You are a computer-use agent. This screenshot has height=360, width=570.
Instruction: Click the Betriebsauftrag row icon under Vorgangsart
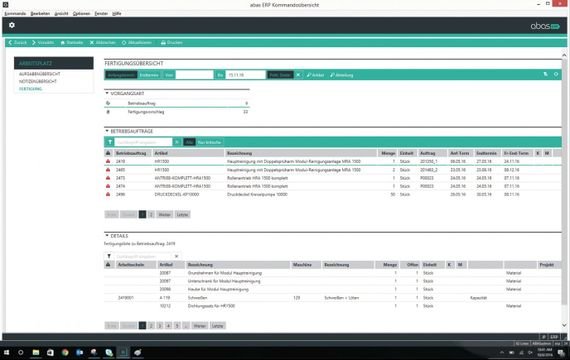pyautogui.click(x=108, y=103)
